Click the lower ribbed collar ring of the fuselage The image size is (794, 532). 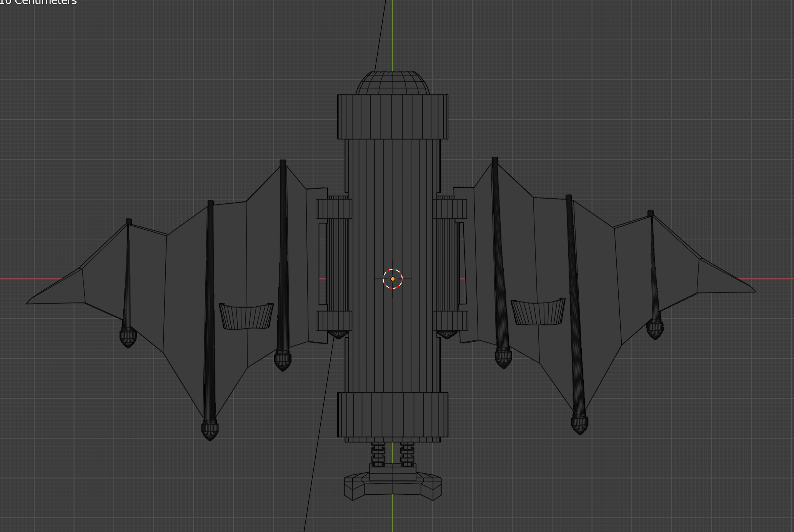point(393,414)
